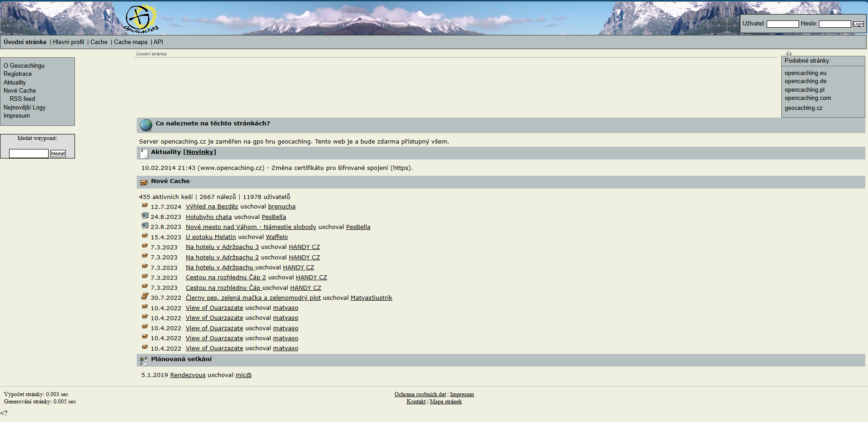
Task: Click the document icon next to Aktuality
Action: coord(144,154)
